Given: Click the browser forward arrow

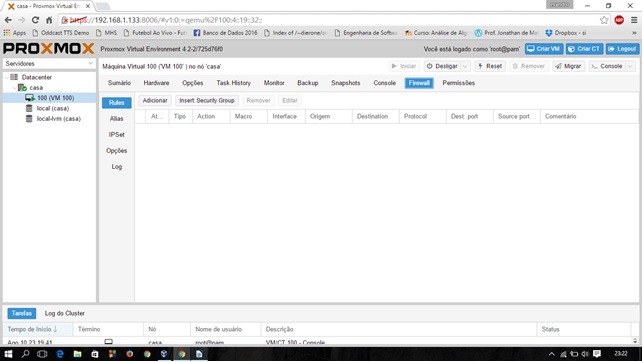Looking at the screenshot, I should pyautogui.click(x=22, y=20).
